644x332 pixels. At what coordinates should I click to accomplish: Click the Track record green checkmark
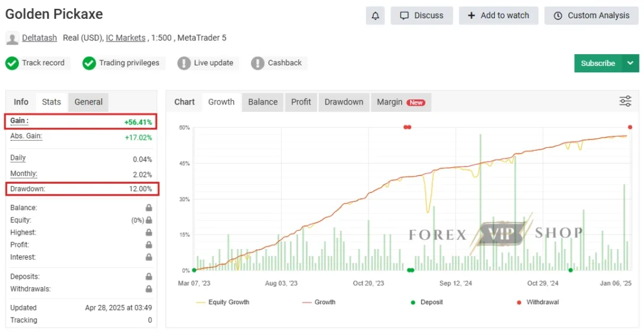point(12,64)
